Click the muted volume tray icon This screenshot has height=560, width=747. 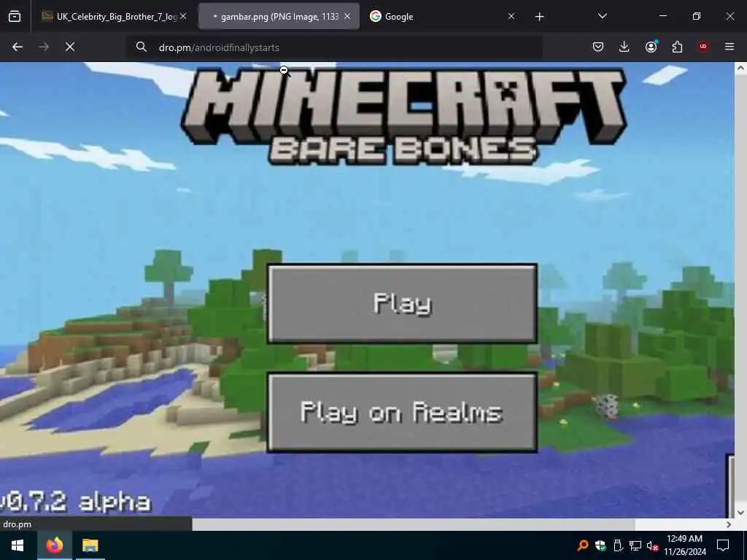[x=652, y=545]
